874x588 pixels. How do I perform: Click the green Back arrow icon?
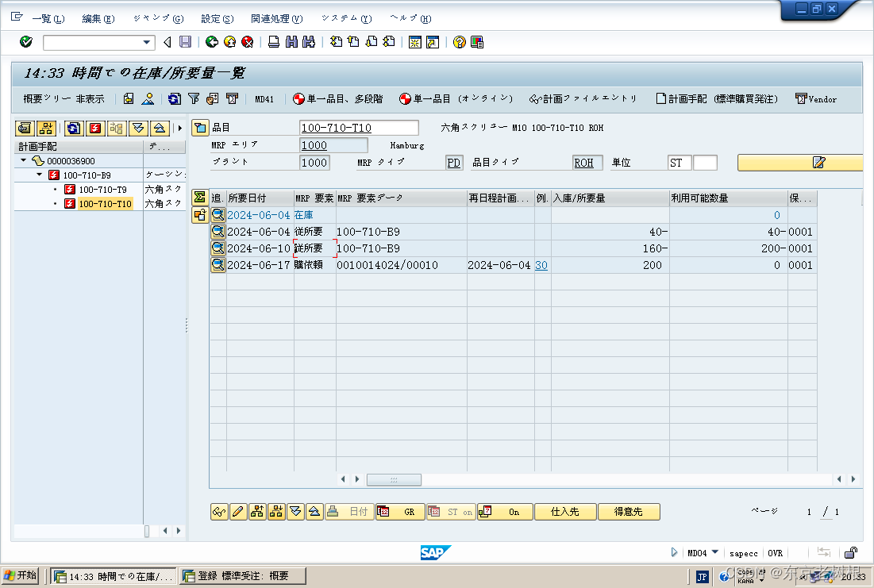(212, 42)
